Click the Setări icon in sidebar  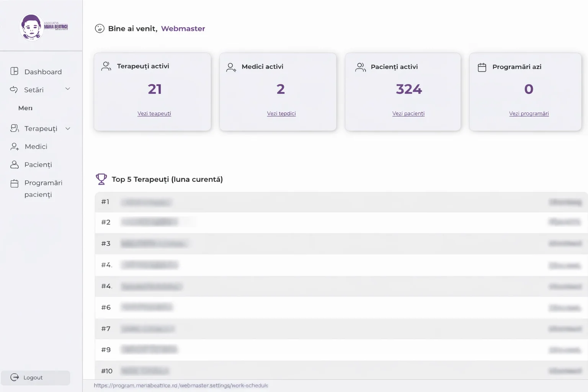[x=14, y=90]
